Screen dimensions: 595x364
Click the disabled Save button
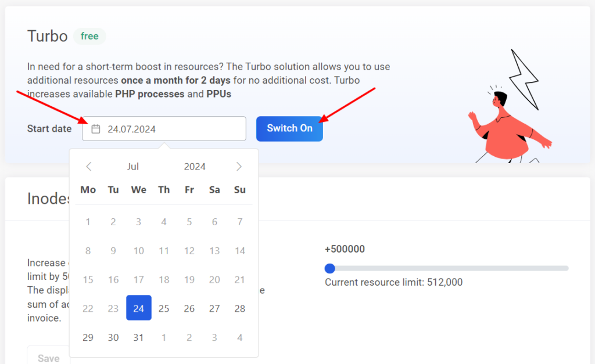click(49, 357)
